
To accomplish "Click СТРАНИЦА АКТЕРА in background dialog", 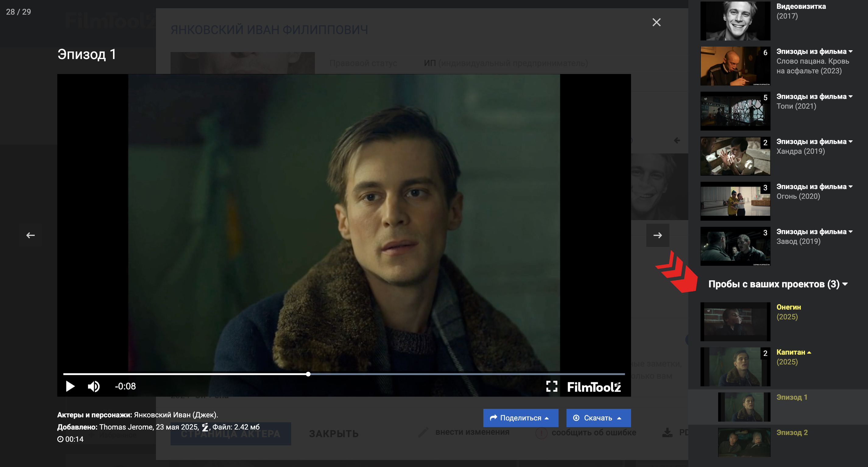I will pyautogui.click(x=231, y=434).
